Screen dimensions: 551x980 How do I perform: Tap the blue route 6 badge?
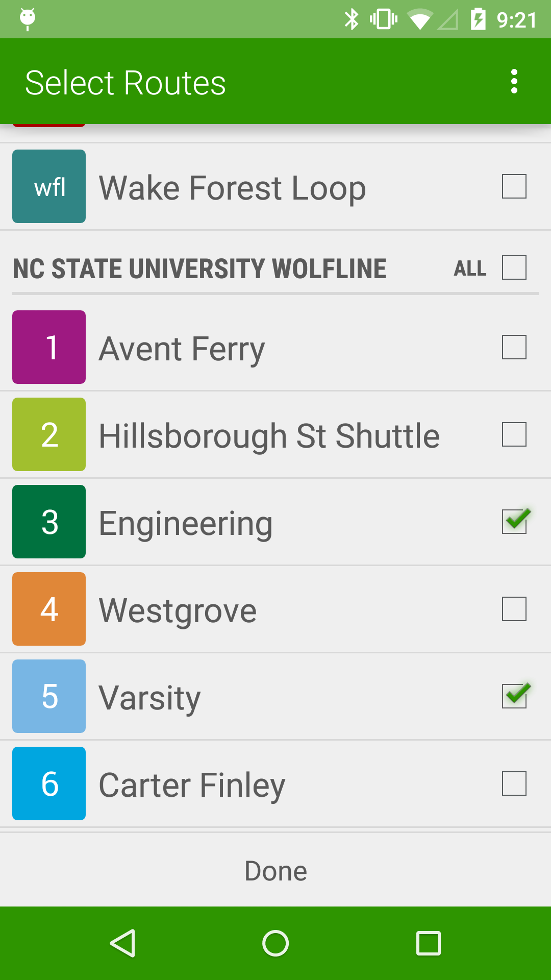tap(49, 783)
